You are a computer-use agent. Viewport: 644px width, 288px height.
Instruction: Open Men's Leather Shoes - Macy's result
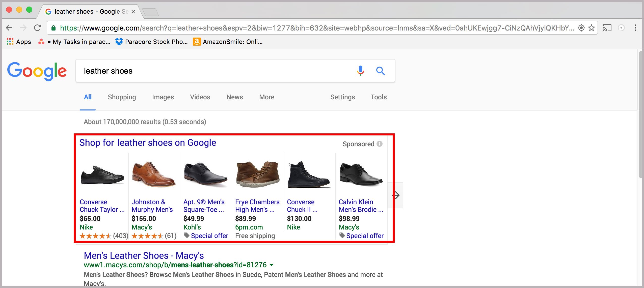click(144, 255)
